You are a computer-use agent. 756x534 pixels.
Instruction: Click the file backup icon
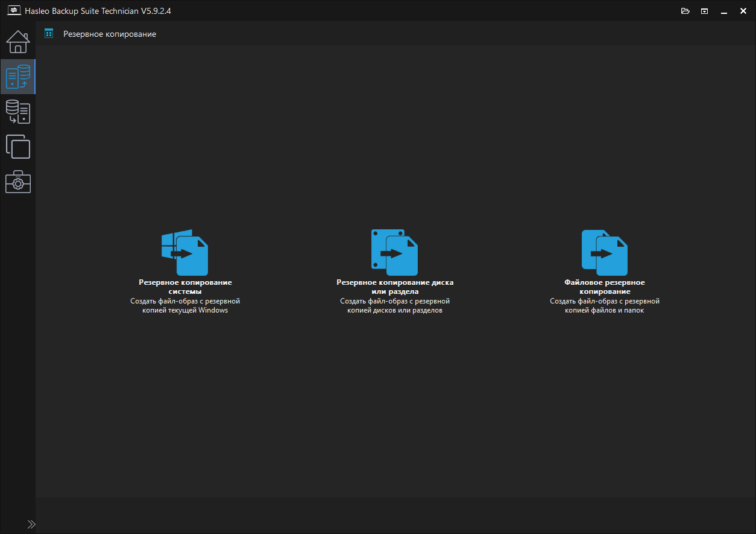pos(605,252)
